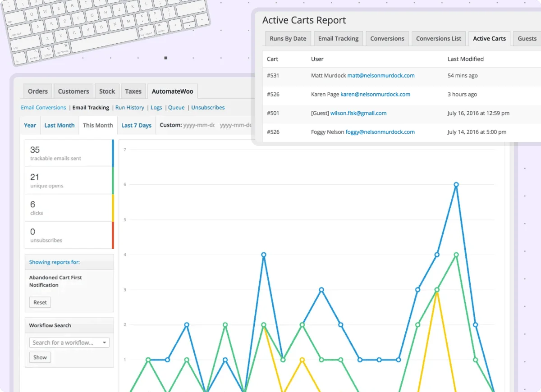Viewport: 541px width, 392px height.
Task: Click the Custom start date field
Action: (x=199, y=125)
